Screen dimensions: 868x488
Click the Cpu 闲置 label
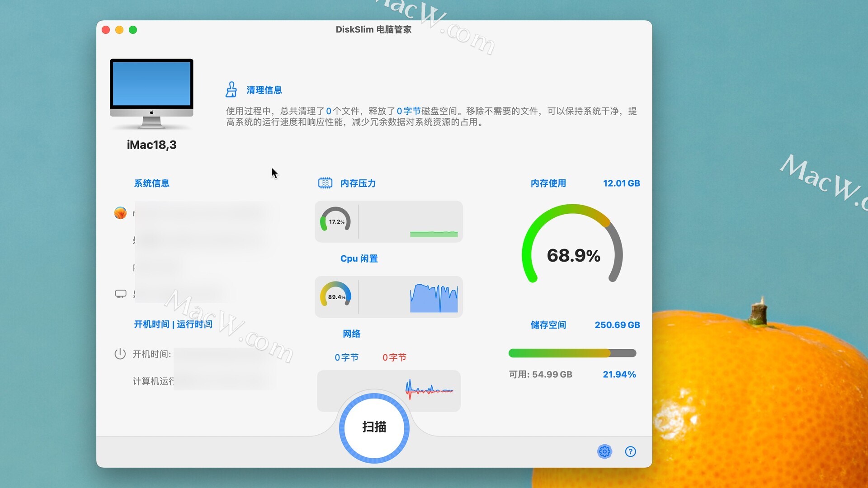(359, 258)
